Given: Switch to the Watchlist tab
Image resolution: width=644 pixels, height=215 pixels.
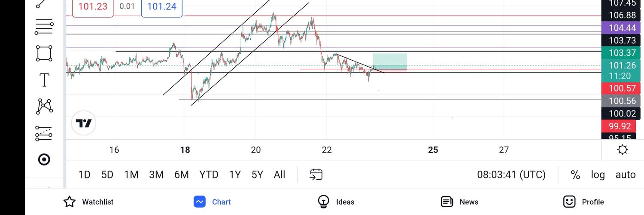Looking at the screenshot, I should (88, 202).
